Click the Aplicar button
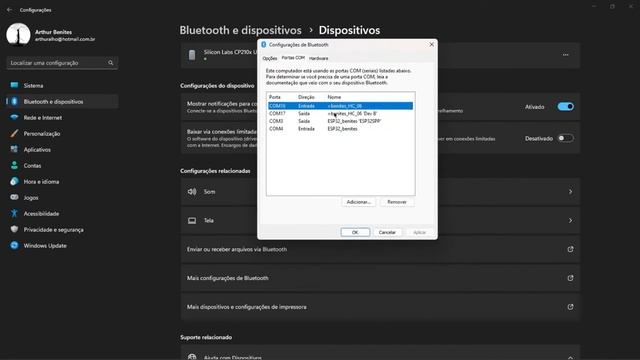640x360 pixels. pyautogui.click(x=419, y=232)
